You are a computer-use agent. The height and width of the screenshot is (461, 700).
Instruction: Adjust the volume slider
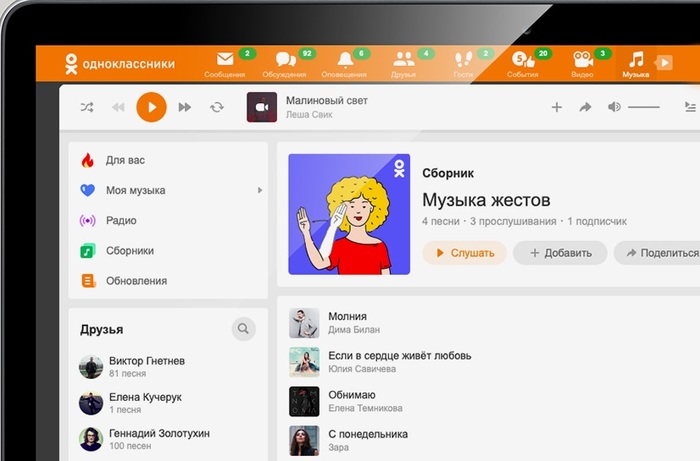tap(643, 107)
